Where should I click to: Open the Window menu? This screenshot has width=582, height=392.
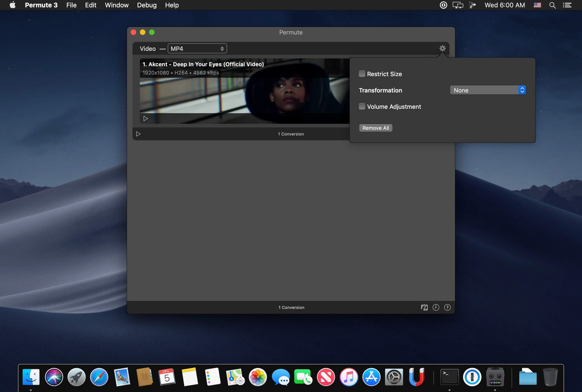point(116,5)
